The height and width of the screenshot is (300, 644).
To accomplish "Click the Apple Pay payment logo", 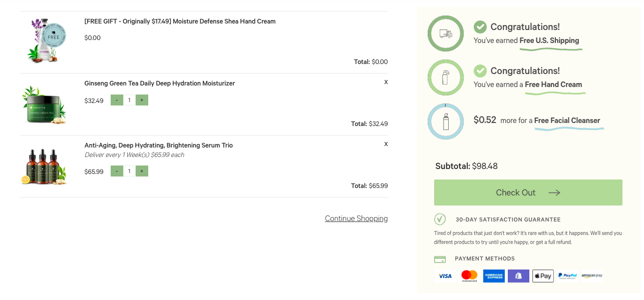I will tap(543, 276).
